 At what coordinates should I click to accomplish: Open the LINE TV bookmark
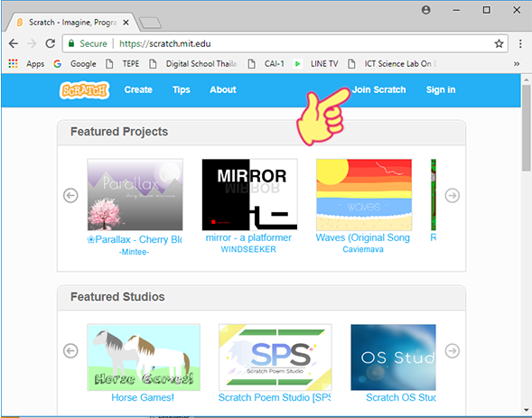[x=316, y=64]
